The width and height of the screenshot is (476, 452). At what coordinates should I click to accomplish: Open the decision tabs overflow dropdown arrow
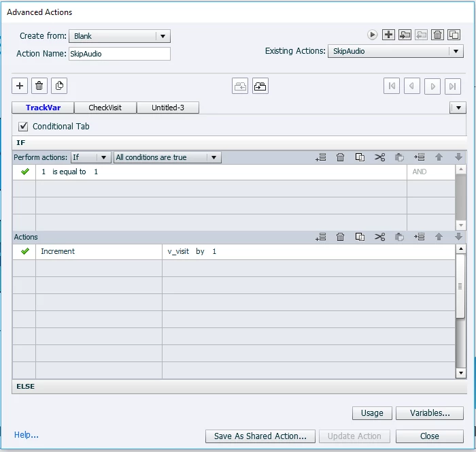tap(458, 108)
